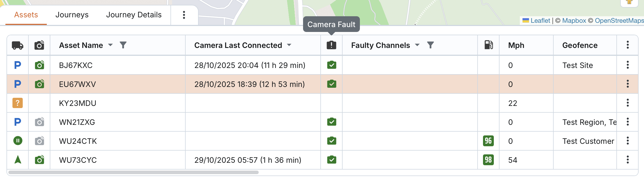The image size is (644, 182).
Task: Open the Camera Last Connected dropdown arrow
Action: [x=289, y=45]
